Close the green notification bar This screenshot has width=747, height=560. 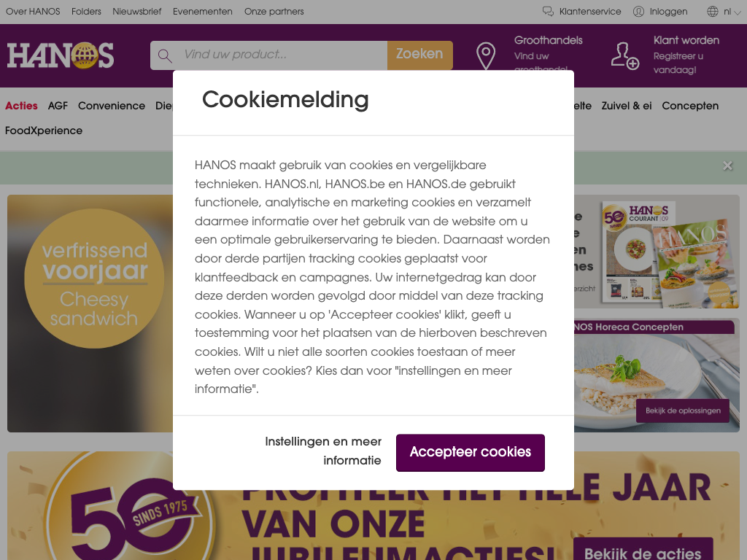click(x=727, y=166)
